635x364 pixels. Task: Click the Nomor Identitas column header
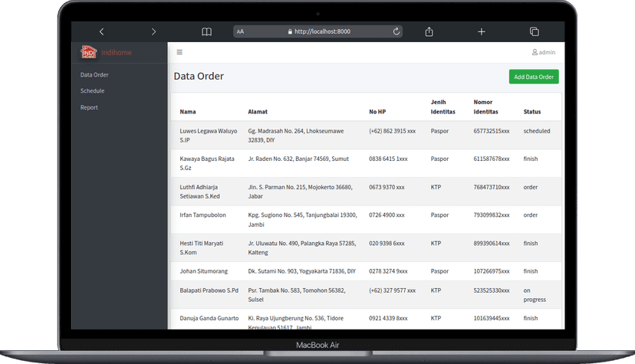pos(485,107)
